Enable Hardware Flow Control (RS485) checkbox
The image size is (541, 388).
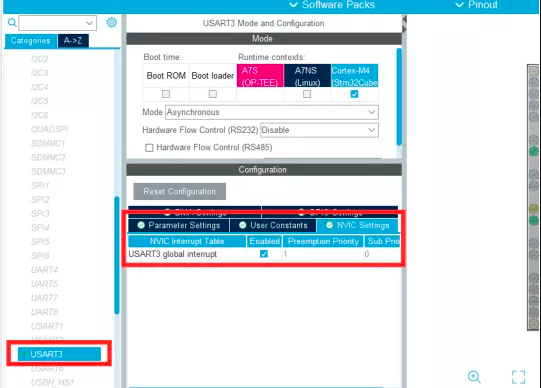pyautogui.click(x=149, y=148)
